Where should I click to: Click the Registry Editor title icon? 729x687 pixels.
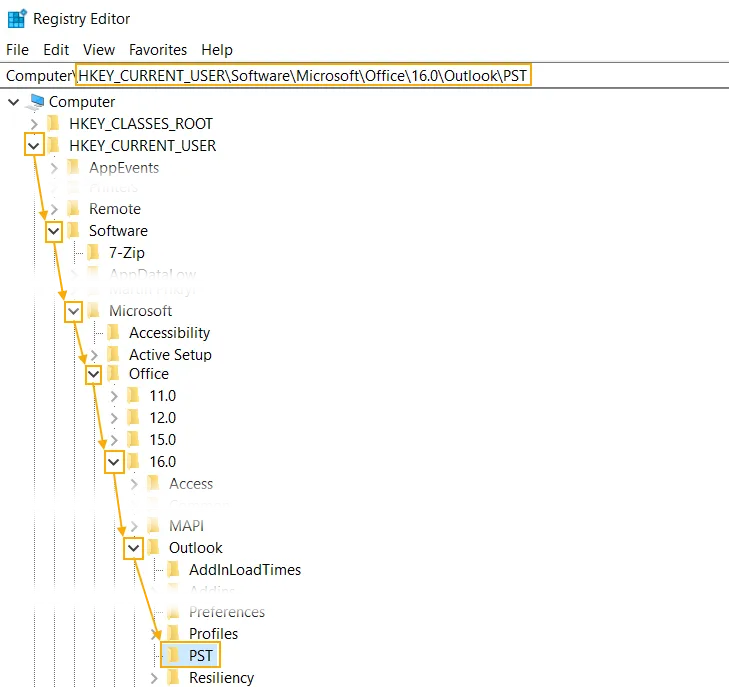click(x=17, y=19)
